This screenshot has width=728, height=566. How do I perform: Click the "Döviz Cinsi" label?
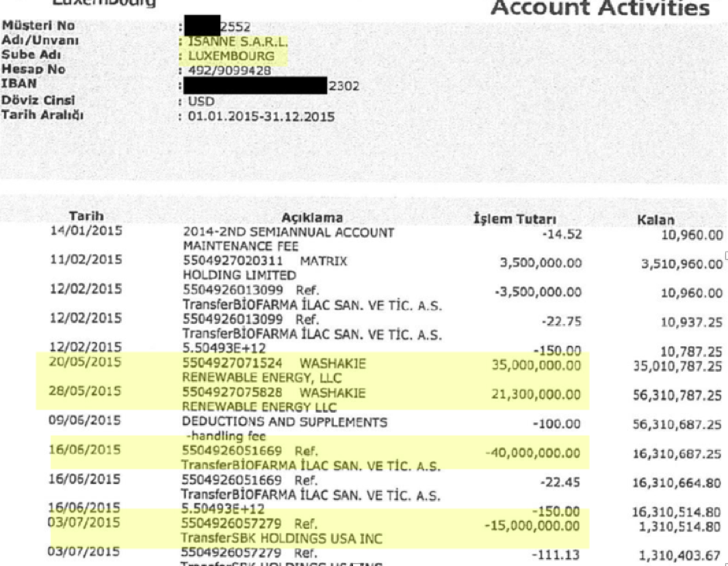[38, 101]
